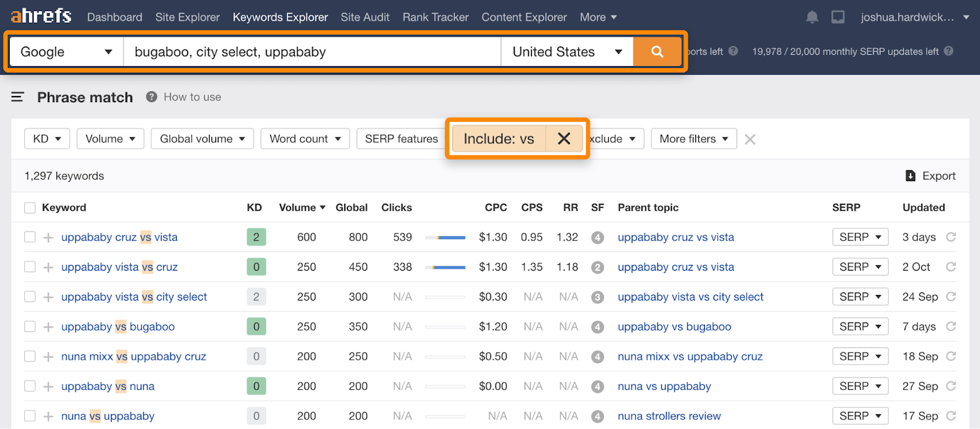Image resolution: width=980 pixels, height=429 pixels.
Task: Click the orange search magnifier button
Action: click(x=657, y=52)
